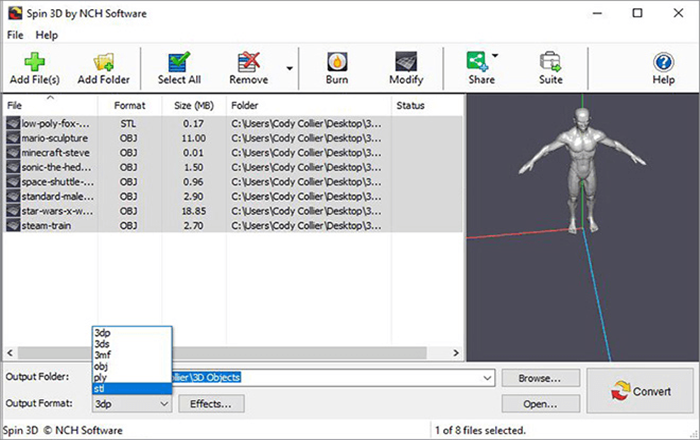This screenshot has width=700, height=440.
Task: Open the Modify tool
Action: (x=406, y=68)
